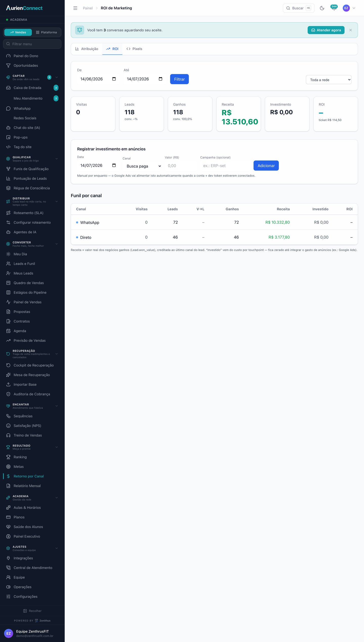The width and height of the screenshot is (364, 642).
Task: Collapse the DISTRIBUIR section
Action: click(x=57, y=201)
